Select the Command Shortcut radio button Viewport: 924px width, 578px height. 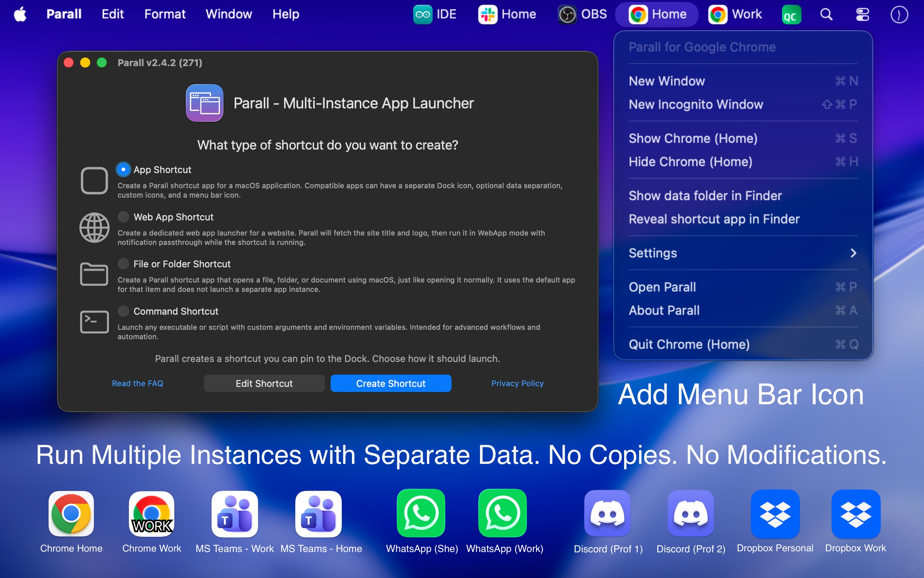[x=123, y=311]
